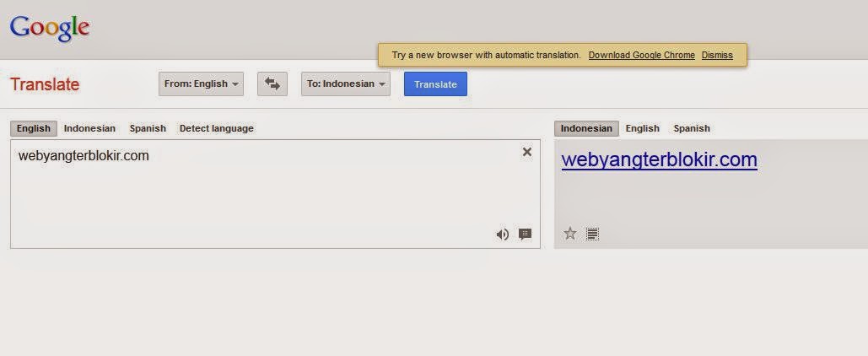868x356 pixels.
Task: Click the red Translate heading
Action: pyautogui.click(x=45, y=84)
